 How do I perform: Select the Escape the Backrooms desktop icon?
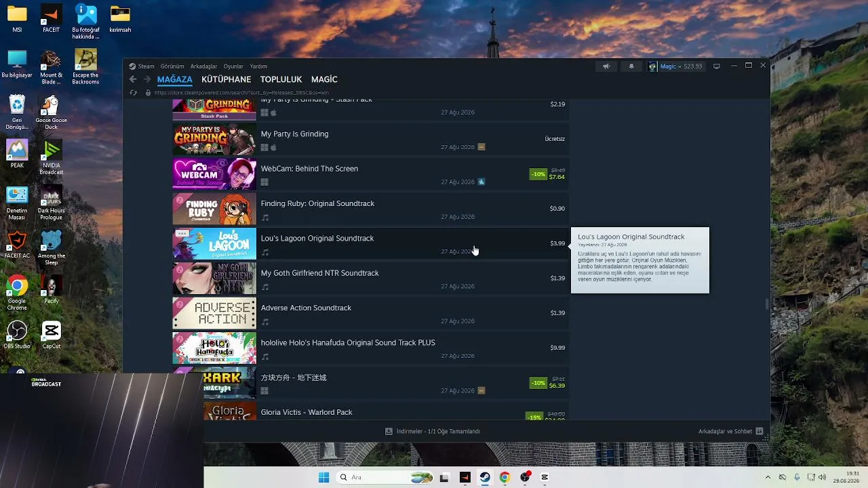pos(85,67)
